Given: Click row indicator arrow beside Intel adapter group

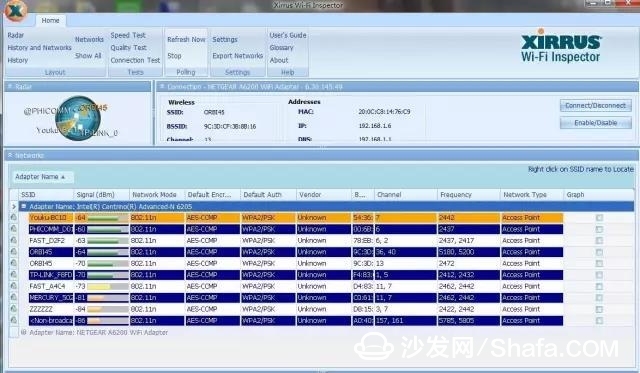Looking at the screenshot, I should (x=14, y=206).
